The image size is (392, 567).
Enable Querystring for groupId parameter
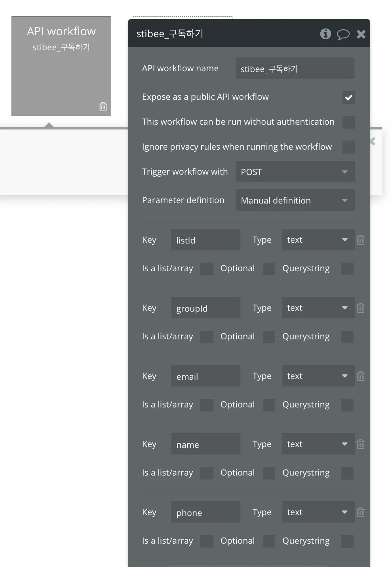(x=347, y=337)
